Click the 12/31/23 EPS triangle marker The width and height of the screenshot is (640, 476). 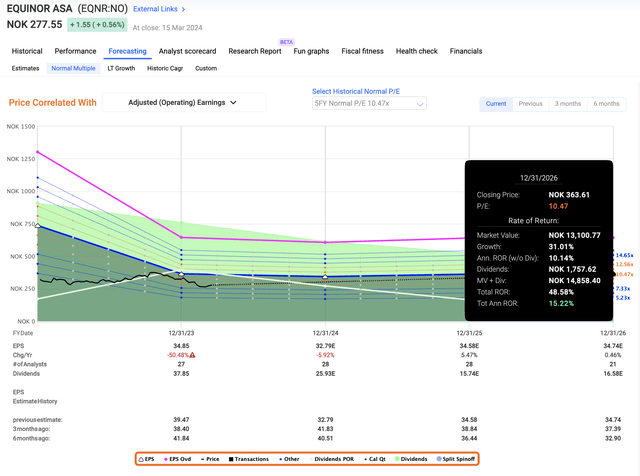click(181, 274)
